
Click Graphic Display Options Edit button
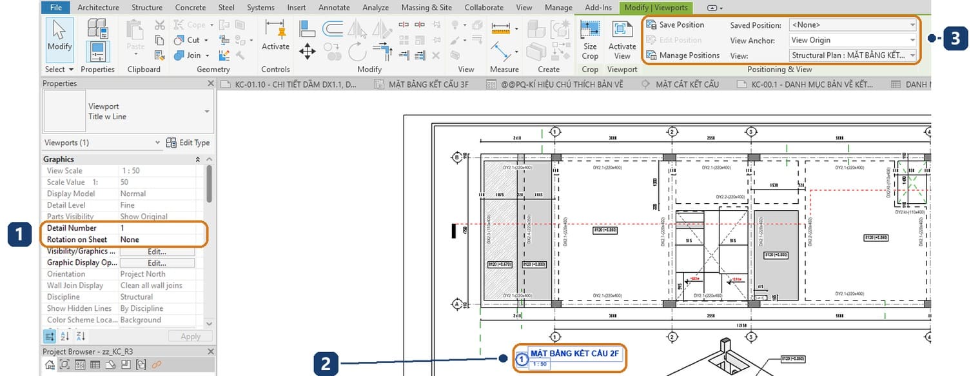157,263
